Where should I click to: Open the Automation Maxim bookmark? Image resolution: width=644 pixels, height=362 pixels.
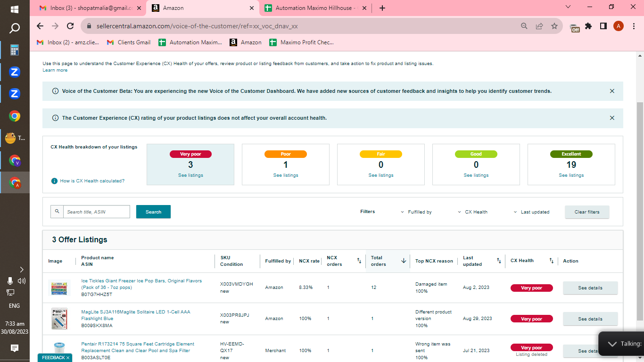[190, 42]
